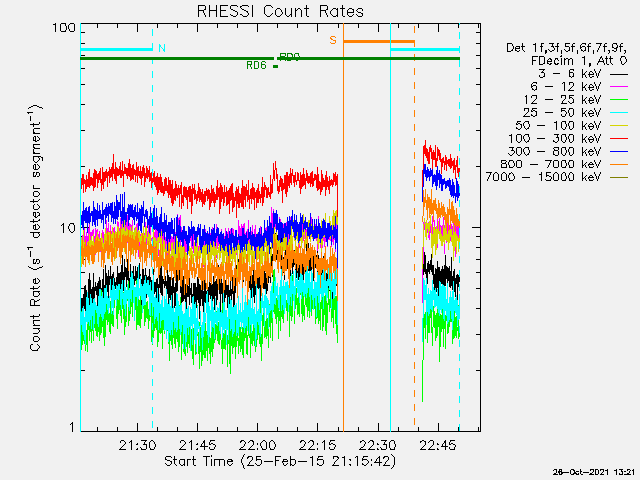
Task: Click the solid cyan vertical line near 22:30
Action: (x=391, y=227)
